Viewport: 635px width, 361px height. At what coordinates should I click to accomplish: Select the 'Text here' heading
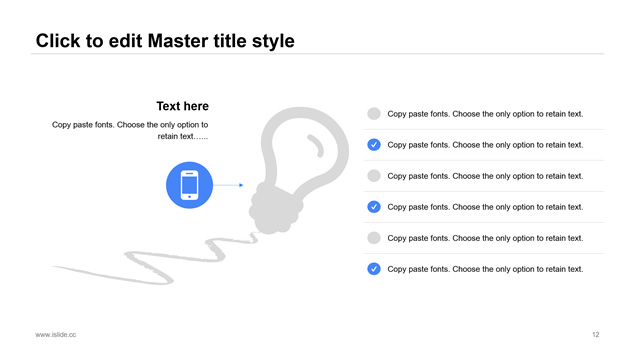pos(183,106)
